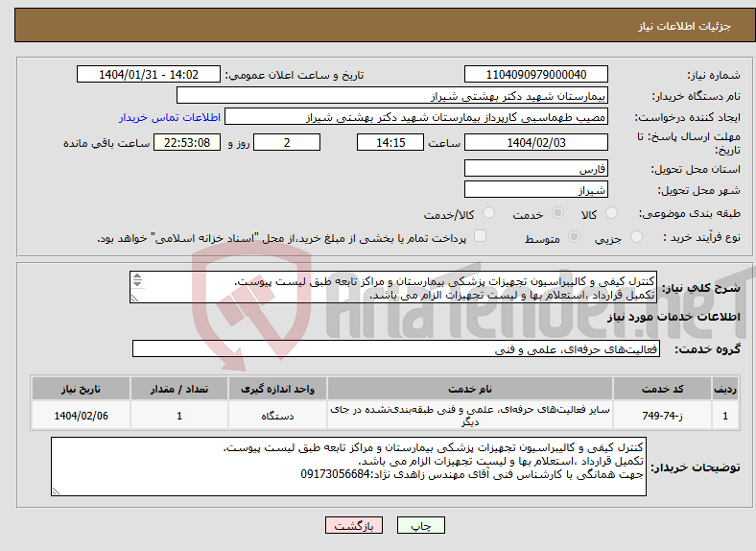Toggle the اسناد خزانه اسلامی payment checkbox

pyautogui.click(x=481, y=236)
